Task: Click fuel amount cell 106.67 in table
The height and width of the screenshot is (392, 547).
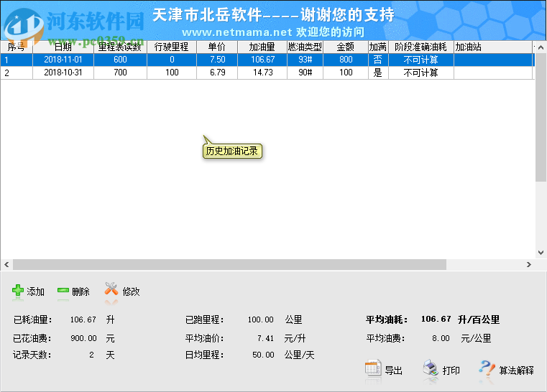Action: point(262,60)
